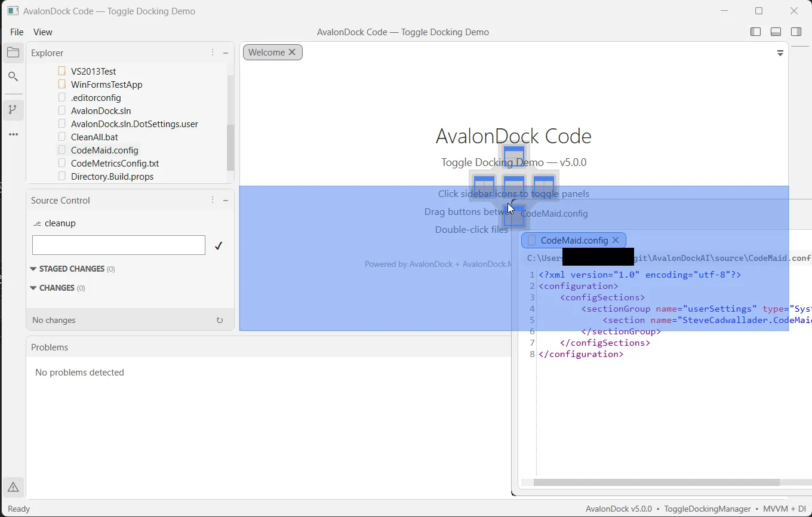Toggle the left sidebar layout icon

point(755,32)
